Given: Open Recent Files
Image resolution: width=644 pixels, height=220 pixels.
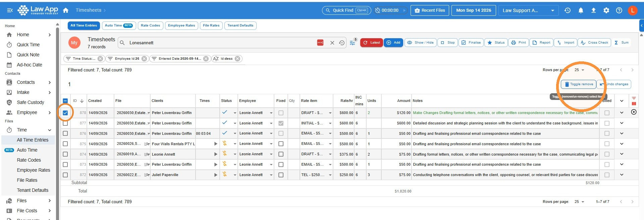Looking at the screenshot, I should coord(430,10).
